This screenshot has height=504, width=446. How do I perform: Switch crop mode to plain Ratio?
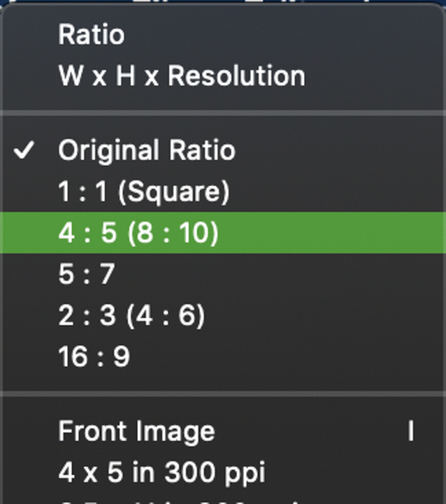click(91, 35)
